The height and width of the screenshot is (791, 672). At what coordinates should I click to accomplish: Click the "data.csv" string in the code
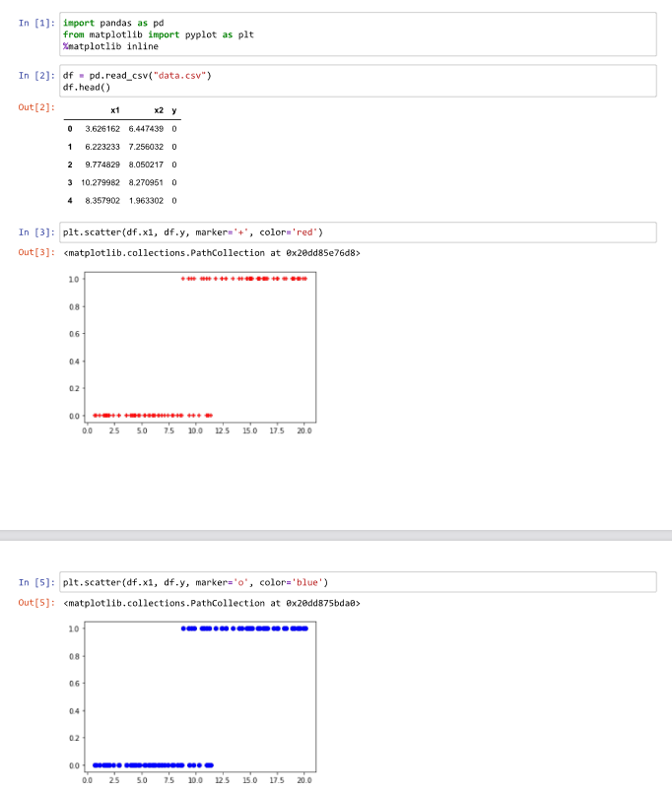[x=180, y=76]
